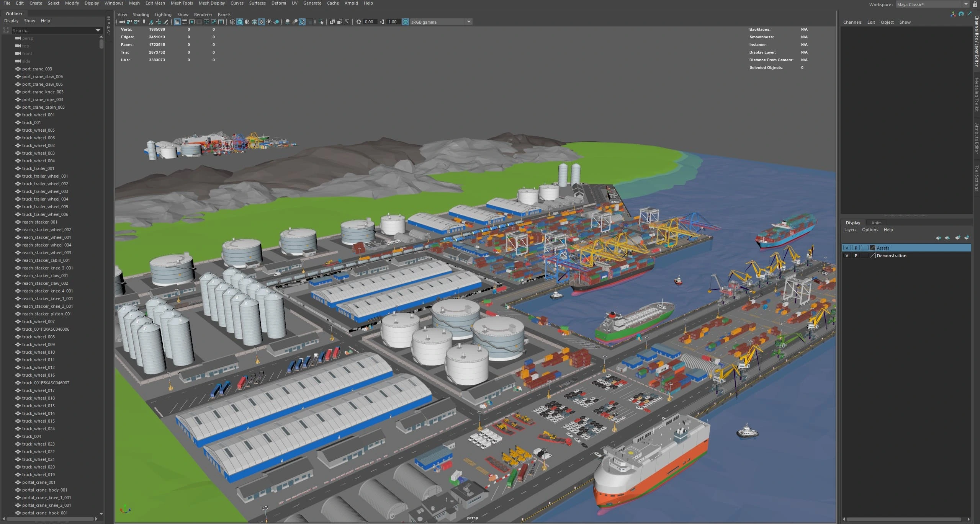Toggle visibility V of Assets layer

click(x=847, y=248)
